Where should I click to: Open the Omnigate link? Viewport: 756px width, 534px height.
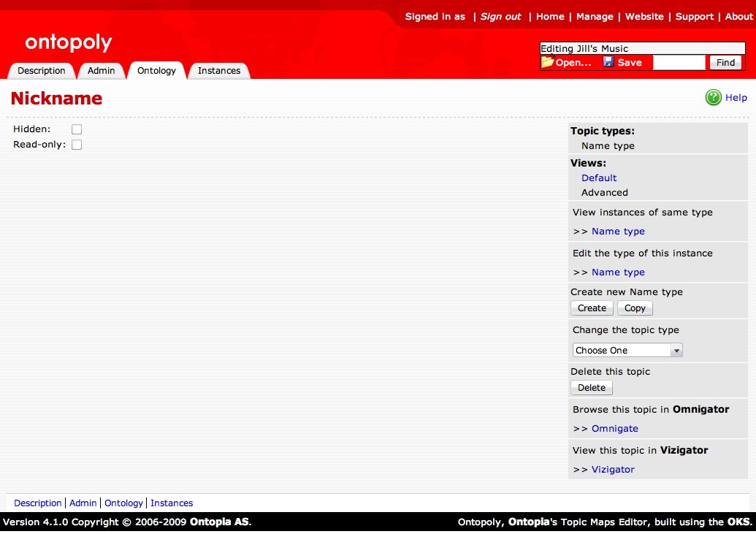tap(615, 429)
